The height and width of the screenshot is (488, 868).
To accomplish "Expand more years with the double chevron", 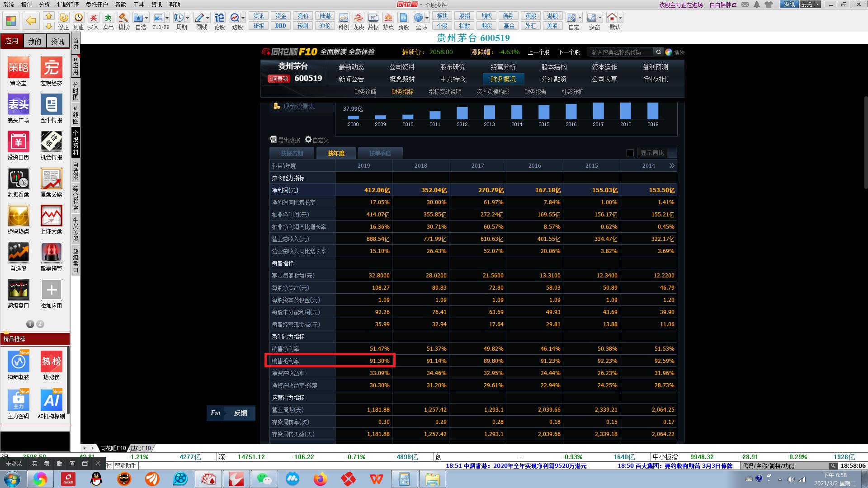I will tap(672, 166).
